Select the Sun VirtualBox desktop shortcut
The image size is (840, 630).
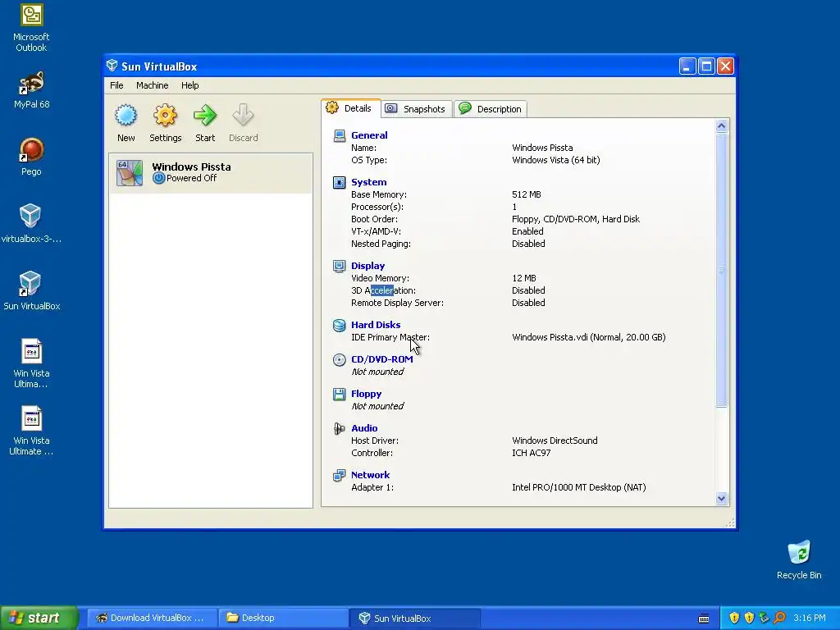[x=30, y=283]
